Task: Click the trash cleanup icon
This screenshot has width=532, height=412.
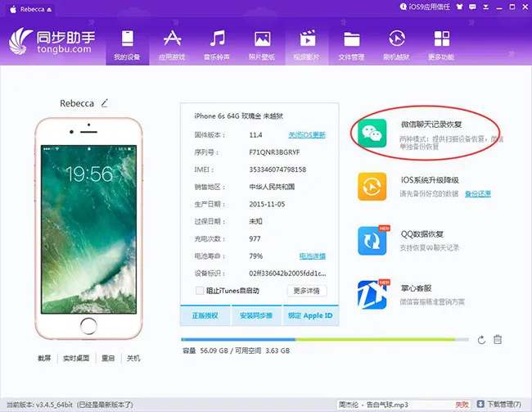Action: (x=498, y=339)
